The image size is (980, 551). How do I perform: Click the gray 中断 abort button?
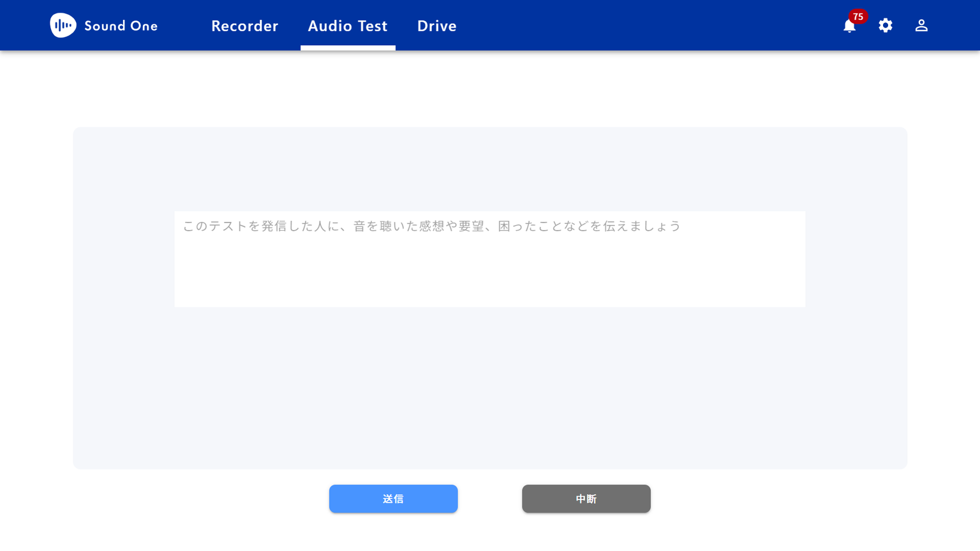[586, 499]
